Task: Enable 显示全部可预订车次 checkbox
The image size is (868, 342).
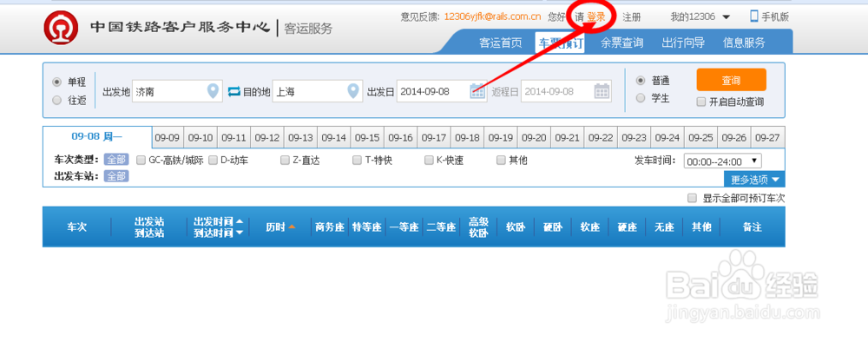Action: [692, 198]
